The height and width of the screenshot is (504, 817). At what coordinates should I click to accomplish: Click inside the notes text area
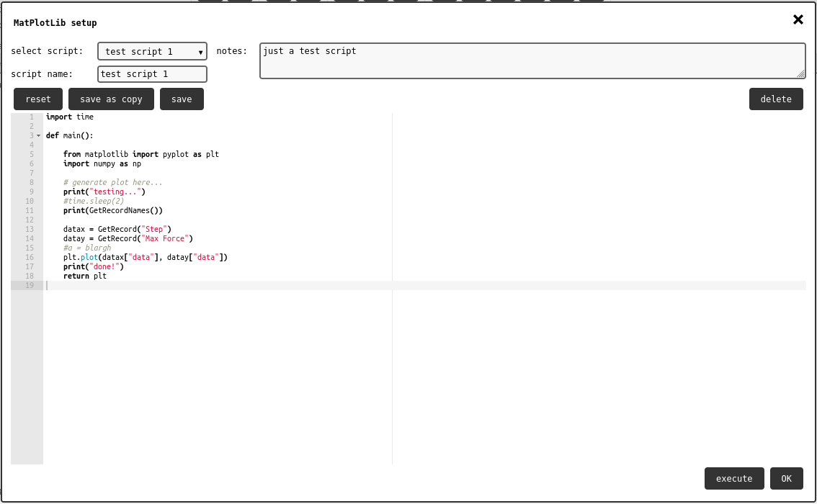click(x=532, y=60)
